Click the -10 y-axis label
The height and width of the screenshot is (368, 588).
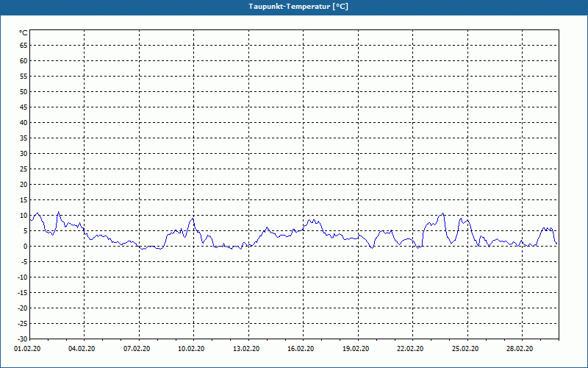tap(23, 277)
